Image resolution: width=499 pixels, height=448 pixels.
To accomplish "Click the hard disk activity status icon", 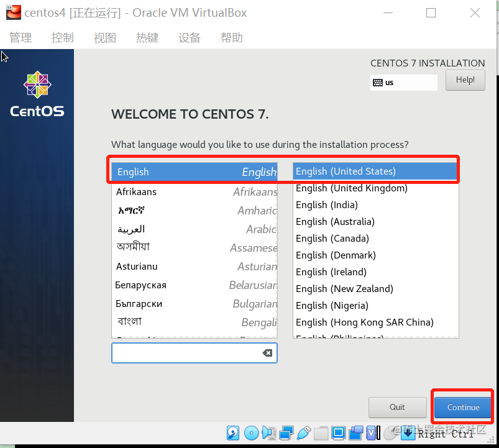I will 233,433.
